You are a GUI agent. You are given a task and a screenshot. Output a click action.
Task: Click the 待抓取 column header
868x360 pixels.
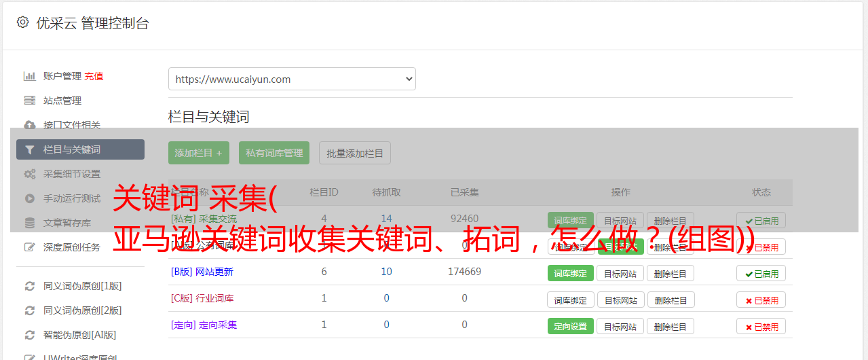coord(386,192)
